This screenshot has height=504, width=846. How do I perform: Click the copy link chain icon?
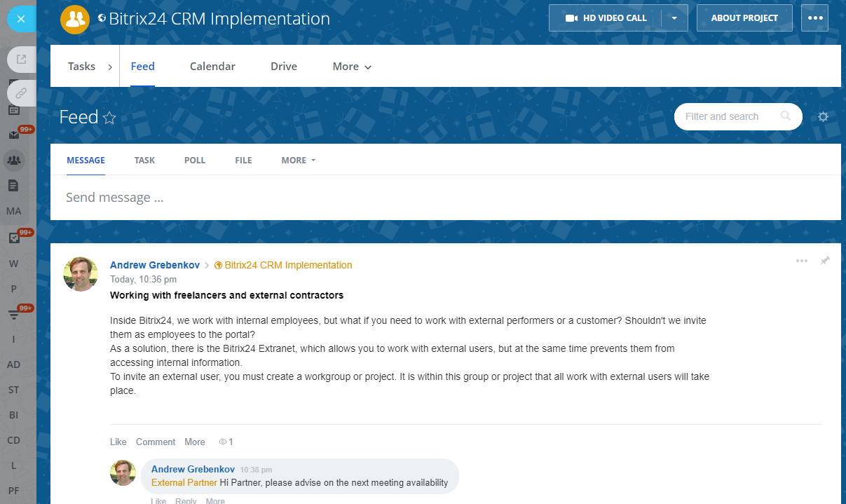pyautogui.click(x=22, y=93)
